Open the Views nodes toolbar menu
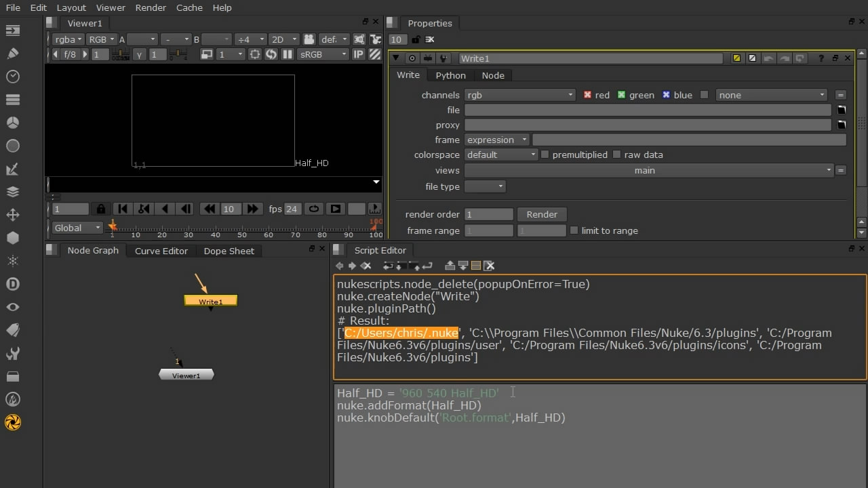 point(12,307)
